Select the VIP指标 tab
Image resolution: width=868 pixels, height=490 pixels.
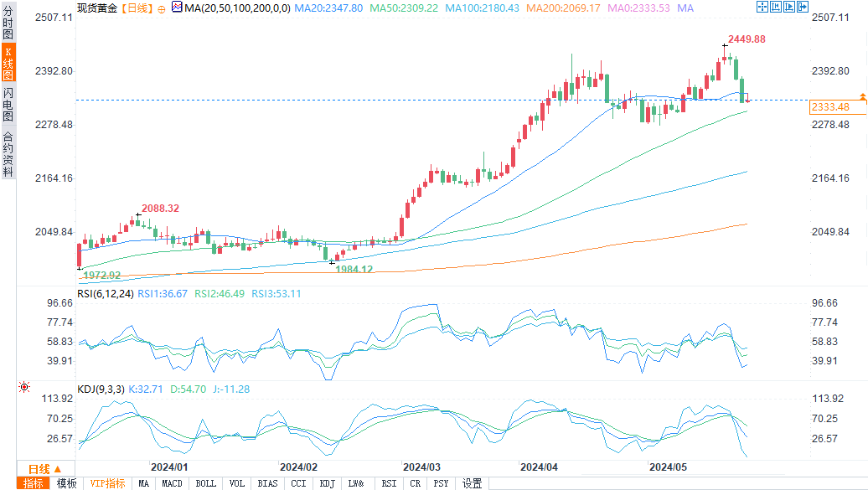[x=107, y=483]
